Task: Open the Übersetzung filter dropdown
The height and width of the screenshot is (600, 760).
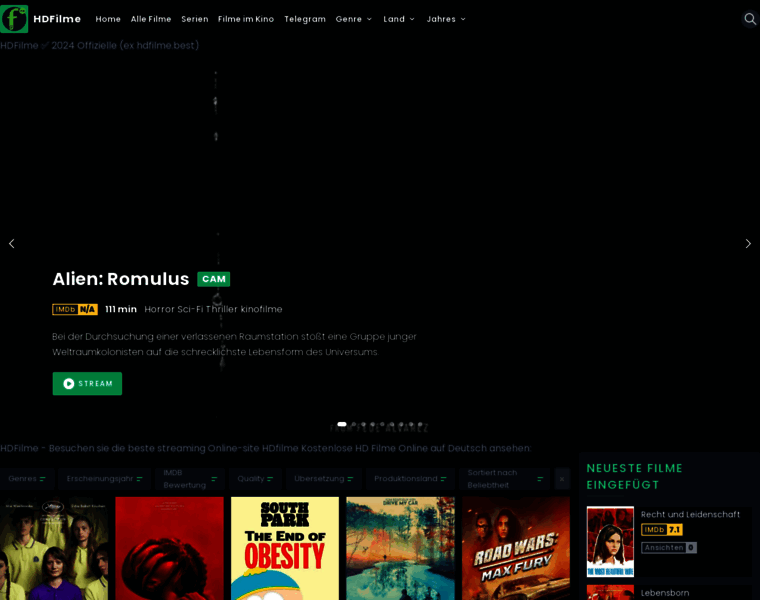Action: tap(324, 479)
